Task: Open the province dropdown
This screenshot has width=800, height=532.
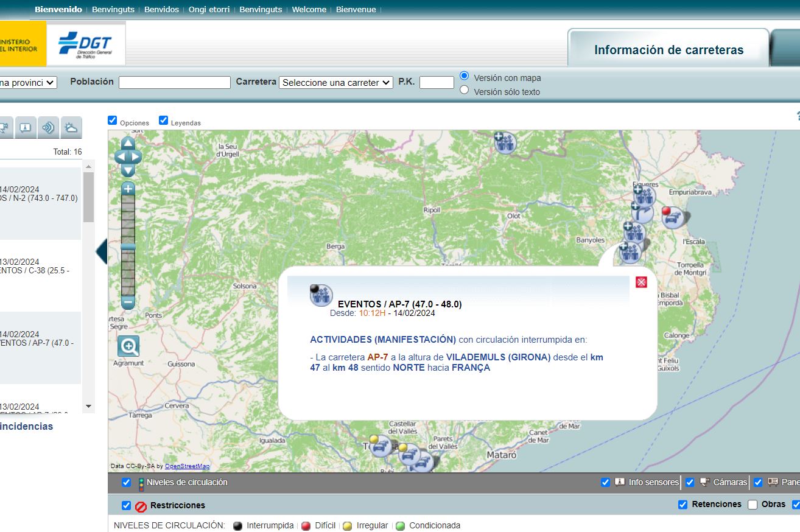Action: click(x=27, y=82)
